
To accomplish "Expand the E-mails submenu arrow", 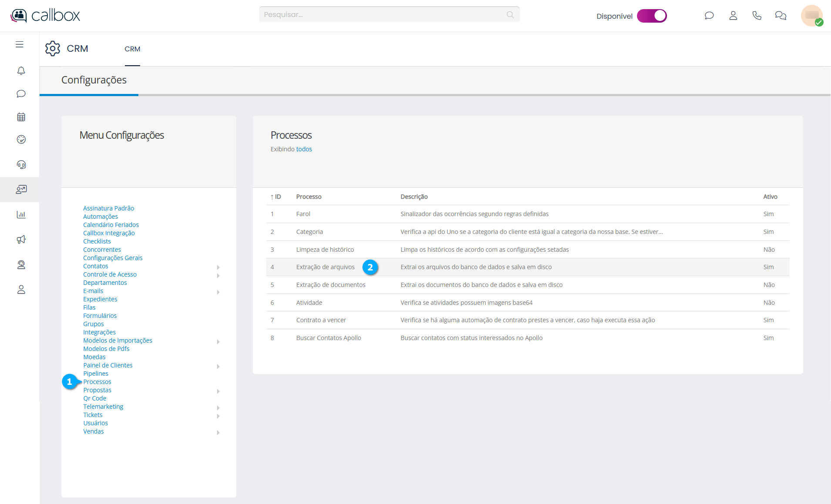I will 218,292.
